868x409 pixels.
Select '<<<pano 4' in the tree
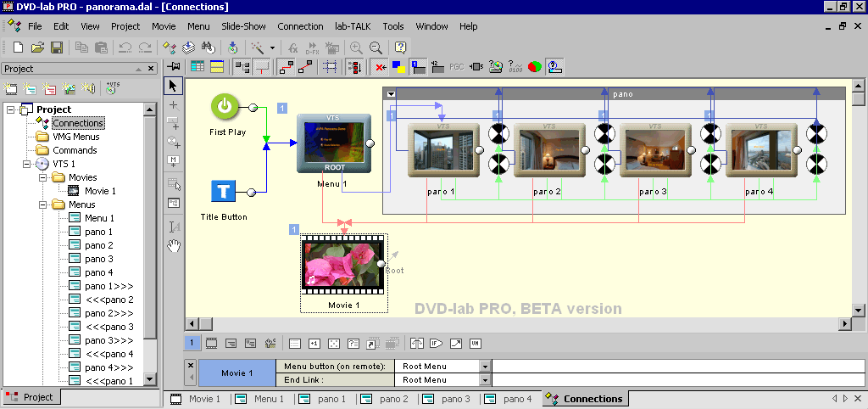(x=109, y=354)
